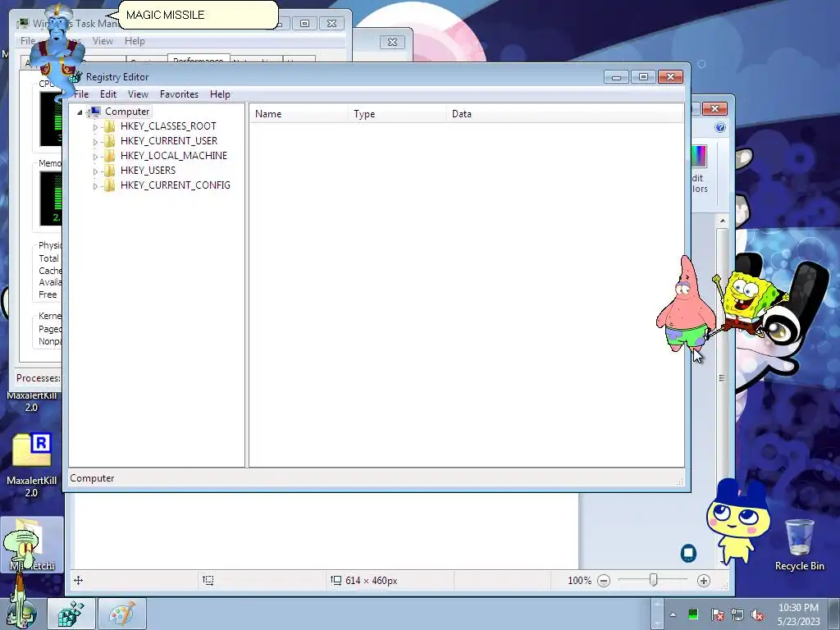Click Paint's selection size icon in status bar
Viewport: 840px width, 630px height.
click(208, 580)
